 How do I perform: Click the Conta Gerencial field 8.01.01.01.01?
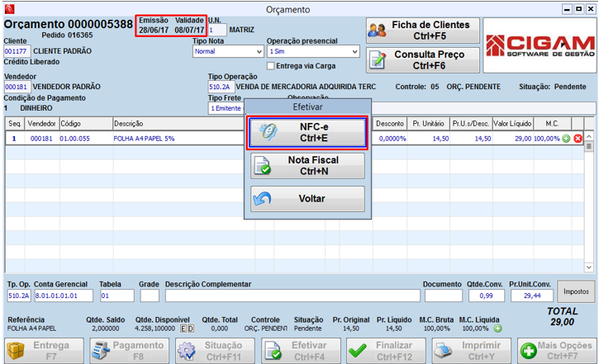coord(64,295)
